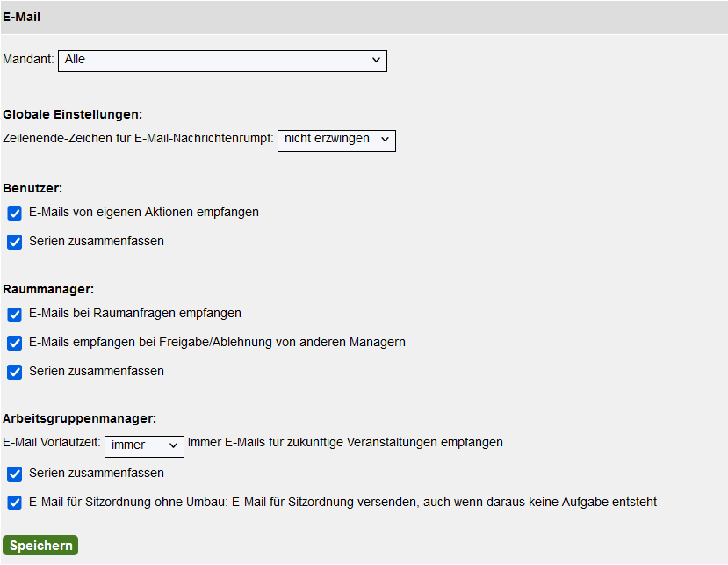728x565 pixels.
Task: Toggle Serien zusammenfassen under Benutzer
Action: [14, 242]
